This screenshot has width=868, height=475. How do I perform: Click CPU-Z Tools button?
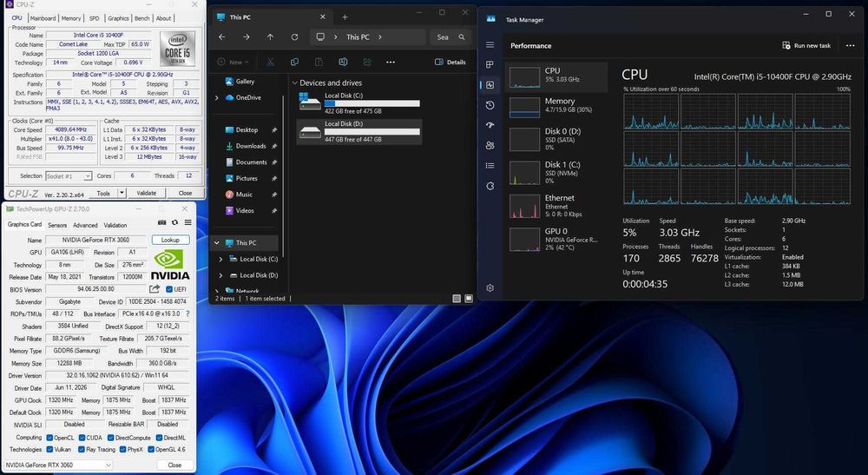pyautogui.click(x=103, y=193)
